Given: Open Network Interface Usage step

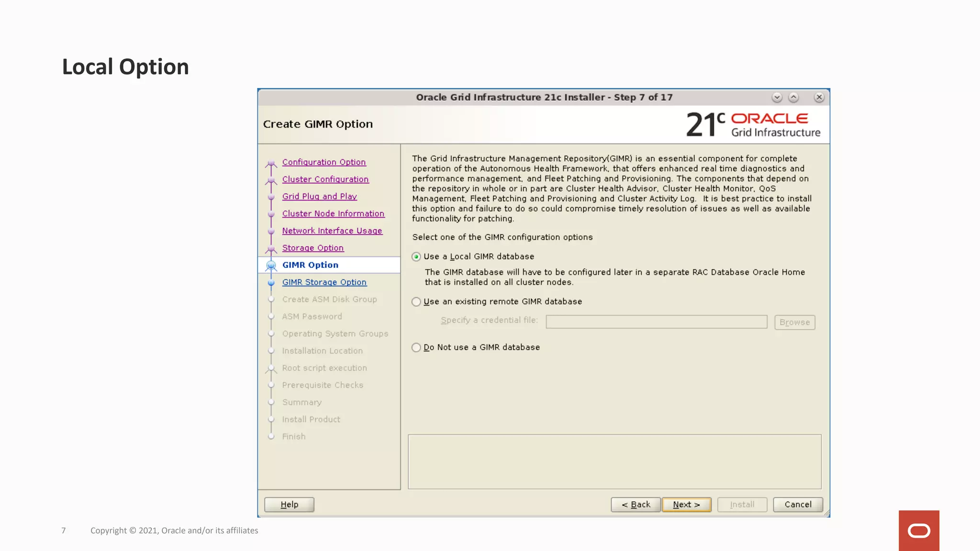Looking at the screenshot, I should tap(332, 231).
